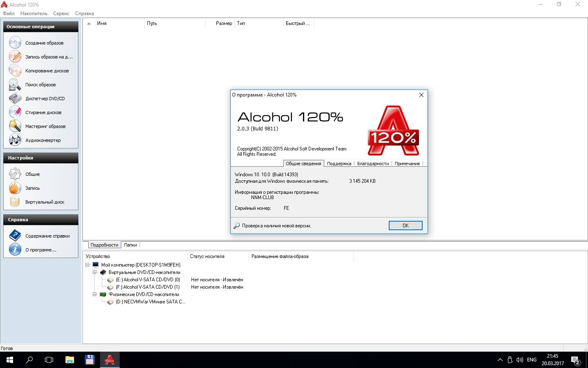This screenshot has width=588, height=368.
Task: Click the volume icon in system tray
Action: [519, 360]
